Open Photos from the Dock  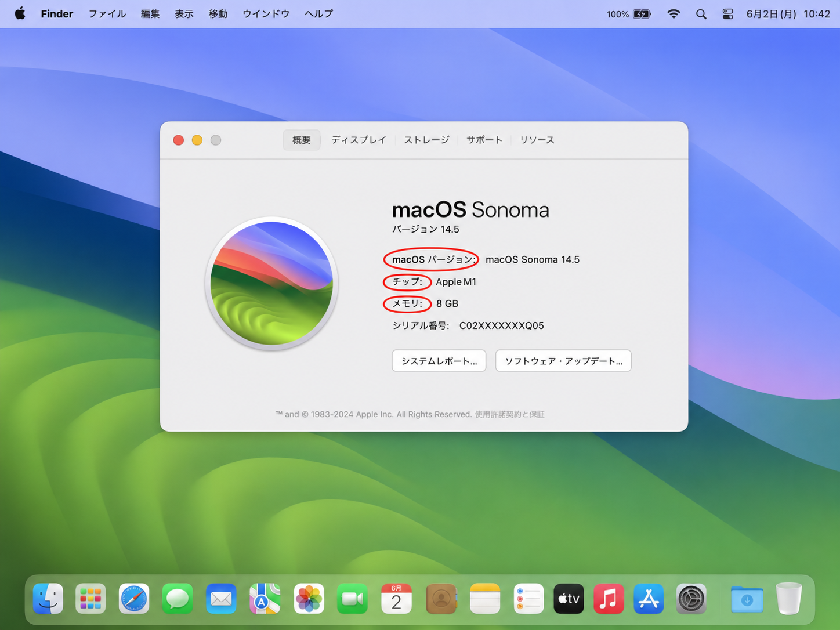click(x=309, y=599)
